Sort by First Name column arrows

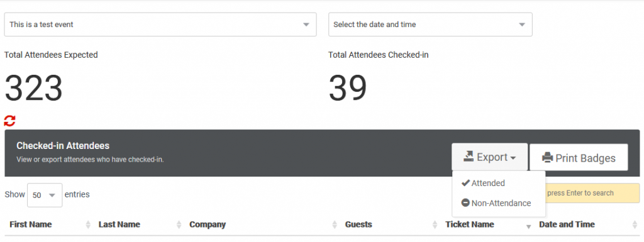88,224
